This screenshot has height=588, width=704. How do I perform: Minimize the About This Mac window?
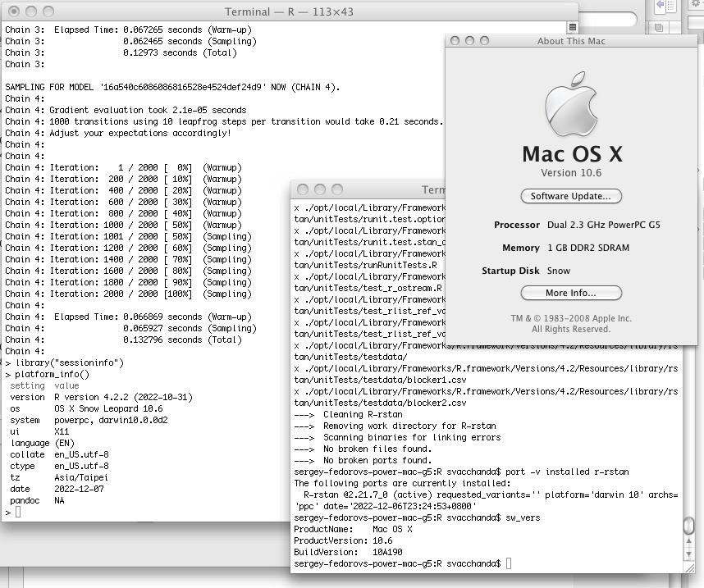pos(469,41)
